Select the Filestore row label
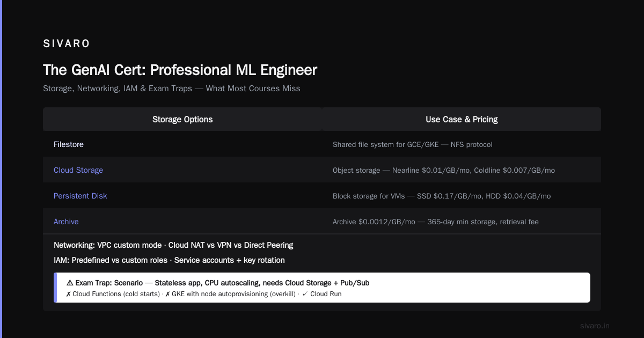This screenshot has width=644, height=338. pos(69,144)
